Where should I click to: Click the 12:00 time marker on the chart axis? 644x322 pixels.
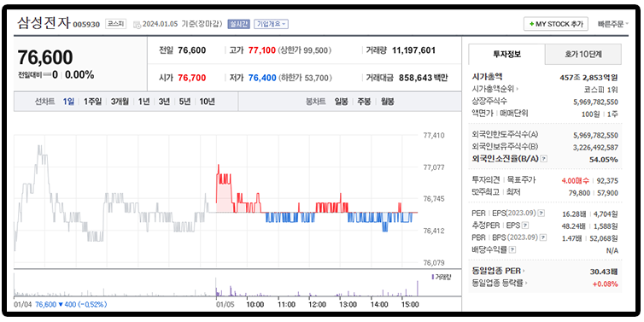pyautogui.click(x=317, y=304)
